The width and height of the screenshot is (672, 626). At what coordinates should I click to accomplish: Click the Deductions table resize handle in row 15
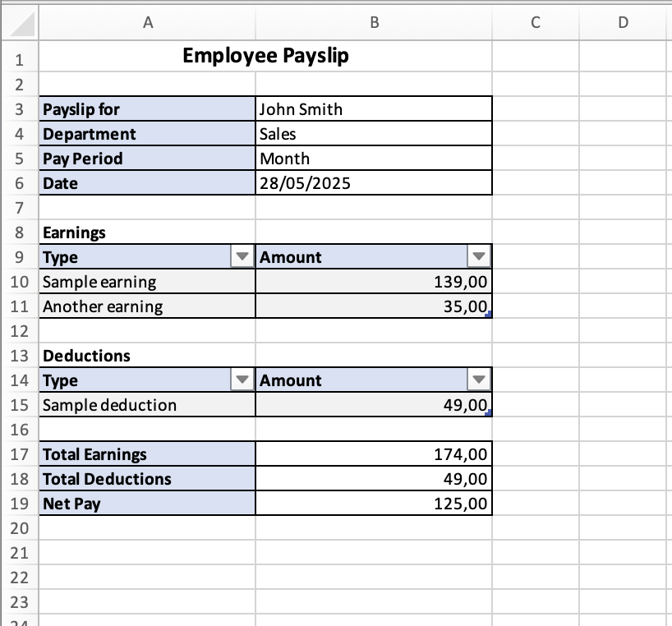(x=489, y=413)
